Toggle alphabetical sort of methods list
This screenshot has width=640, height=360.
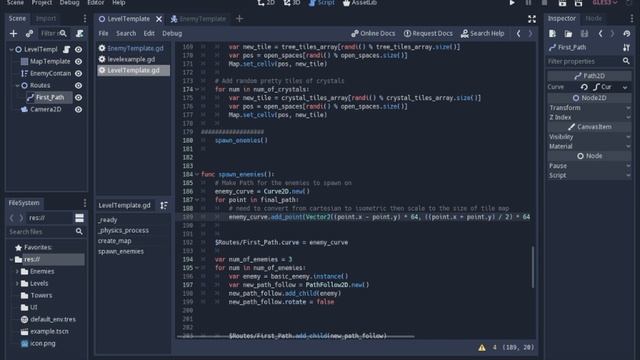coord(164,205)
